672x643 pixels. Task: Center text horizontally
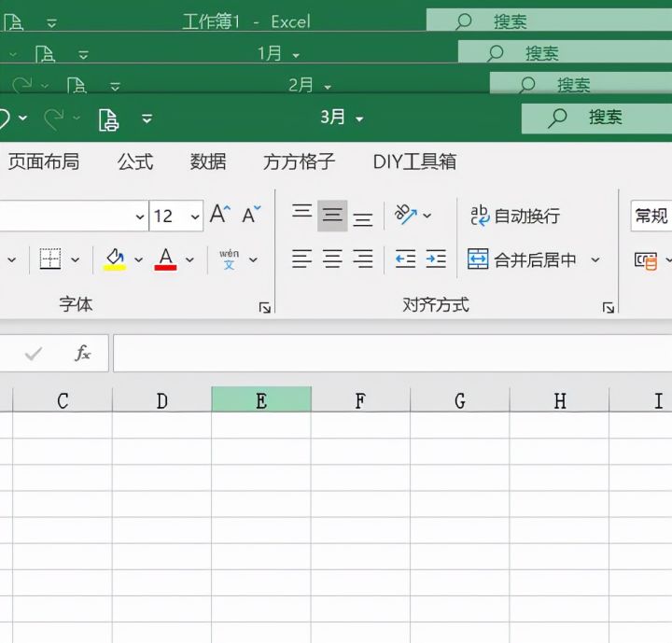(332, 259)
